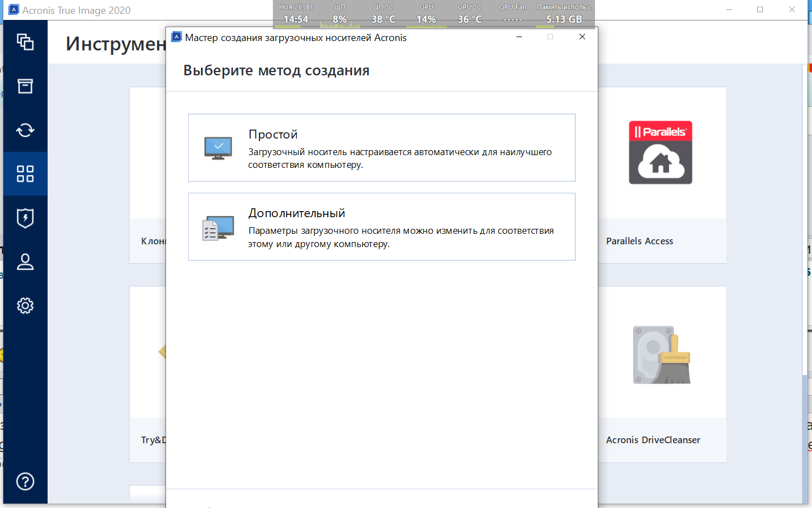Screen dimensions: 812x508
Task: Click the Parallels Access cloud icon
Action: point(660,152)
